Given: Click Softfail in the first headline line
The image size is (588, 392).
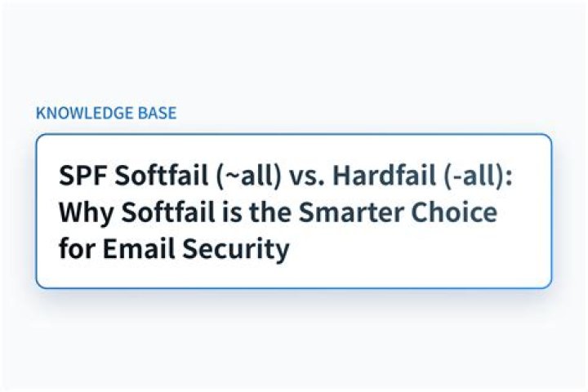Looking at the screenshot, I should pyautogui.click(x=161, y=176).
